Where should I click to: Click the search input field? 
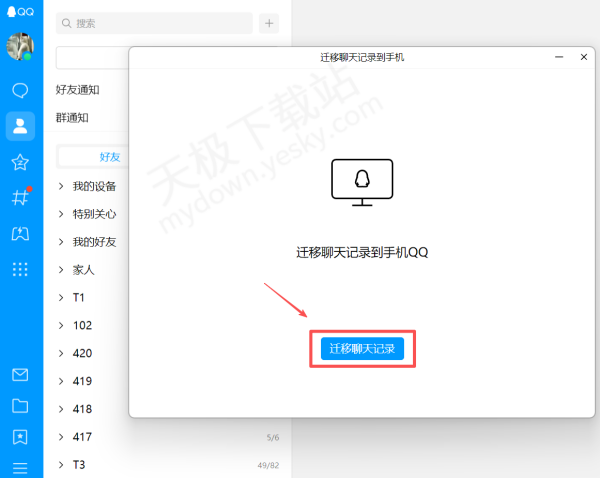point(154,23)
